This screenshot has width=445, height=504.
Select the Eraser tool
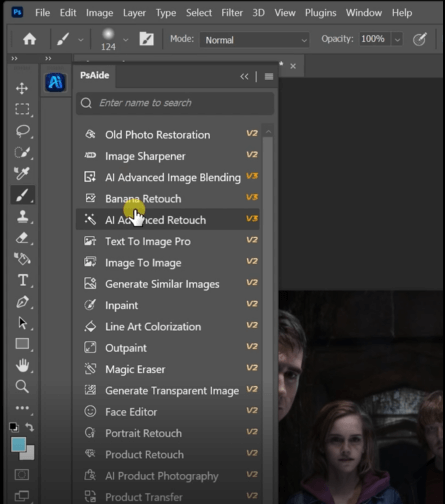coord(22,238)
